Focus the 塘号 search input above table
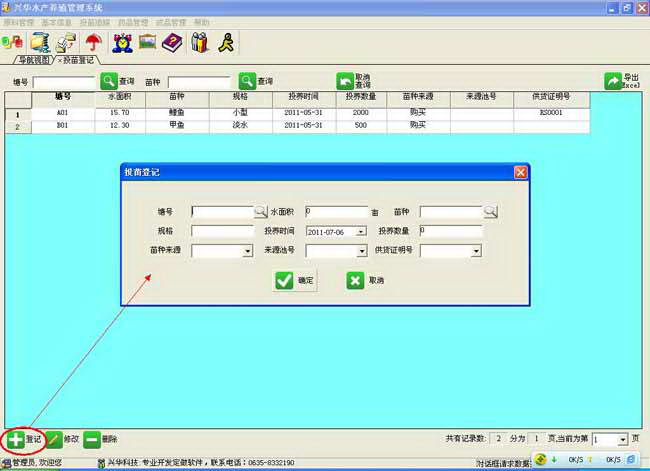 64,82
